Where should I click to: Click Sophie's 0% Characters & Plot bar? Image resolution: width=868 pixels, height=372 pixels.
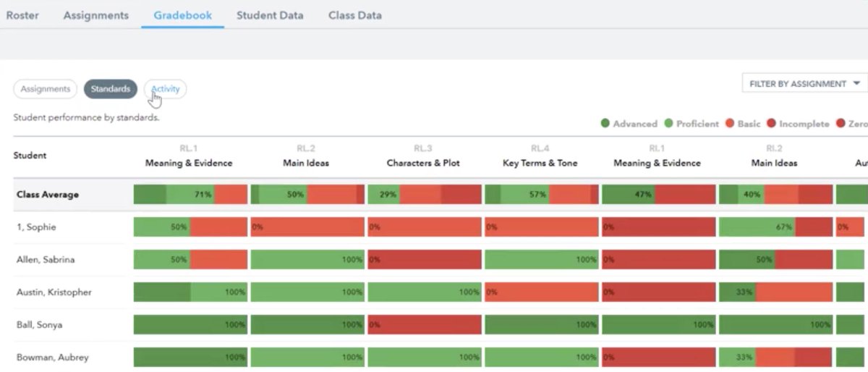424,227
